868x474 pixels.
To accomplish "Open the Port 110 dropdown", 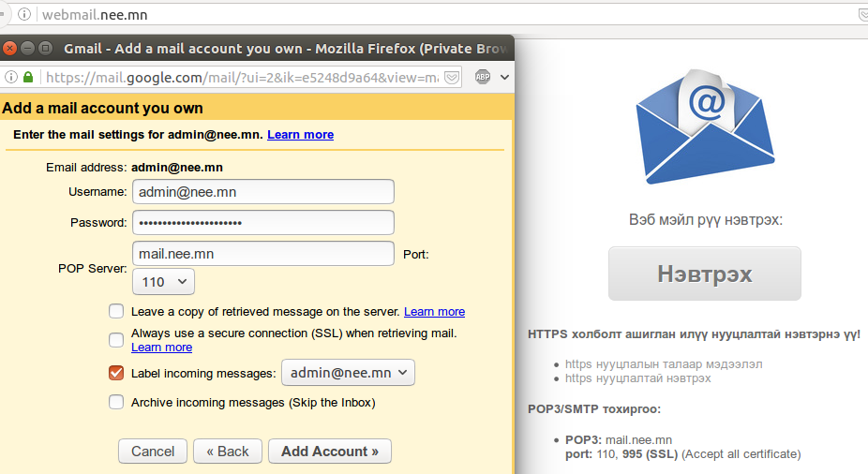I will point(163,282).
